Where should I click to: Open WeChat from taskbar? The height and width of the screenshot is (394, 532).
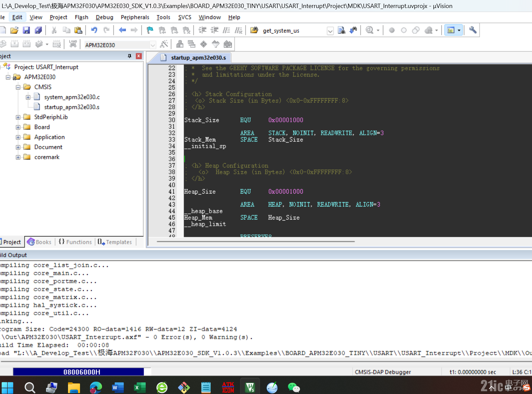point(294,387)
